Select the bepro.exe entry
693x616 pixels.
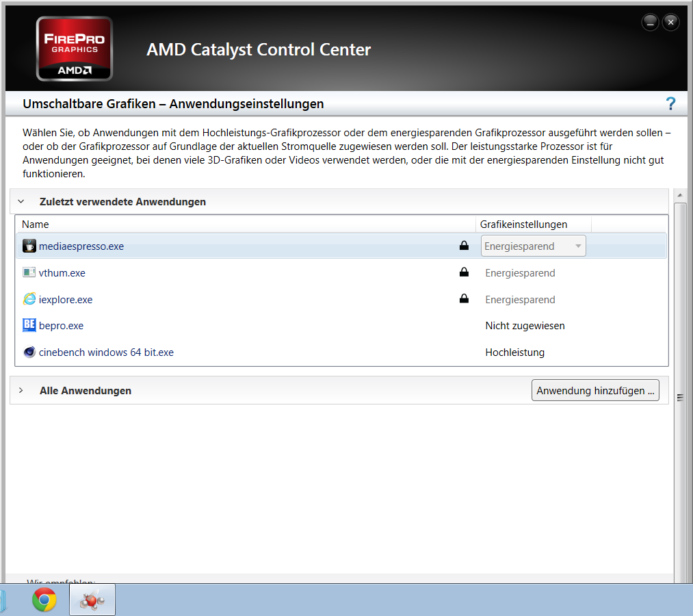(61, 326)
